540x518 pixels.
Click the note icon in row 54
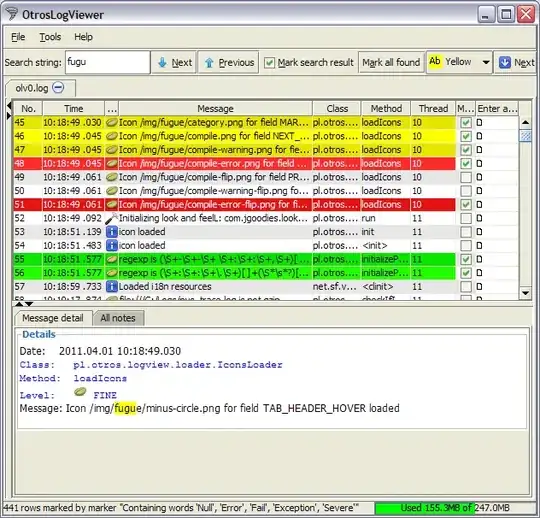(479, 246)
